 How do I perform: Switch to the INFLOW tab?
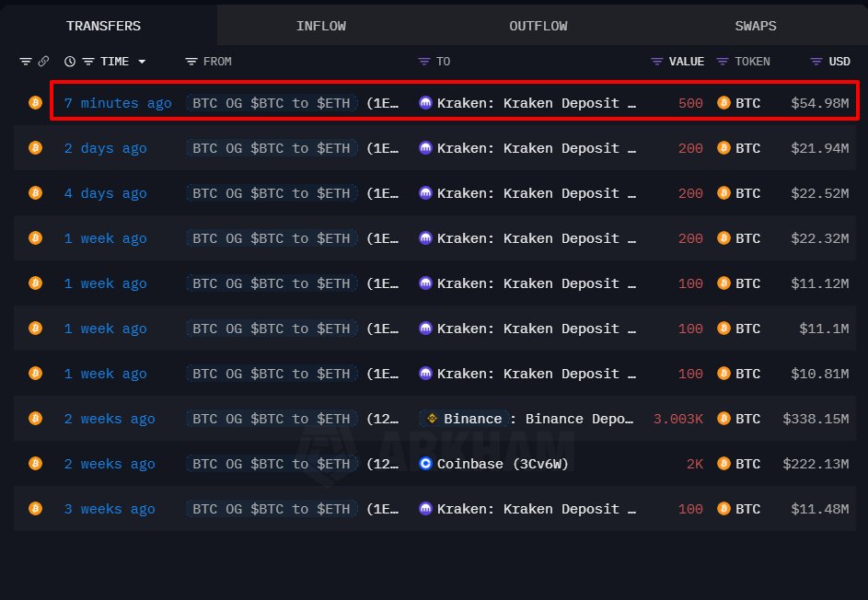click(x=321, y=26)
